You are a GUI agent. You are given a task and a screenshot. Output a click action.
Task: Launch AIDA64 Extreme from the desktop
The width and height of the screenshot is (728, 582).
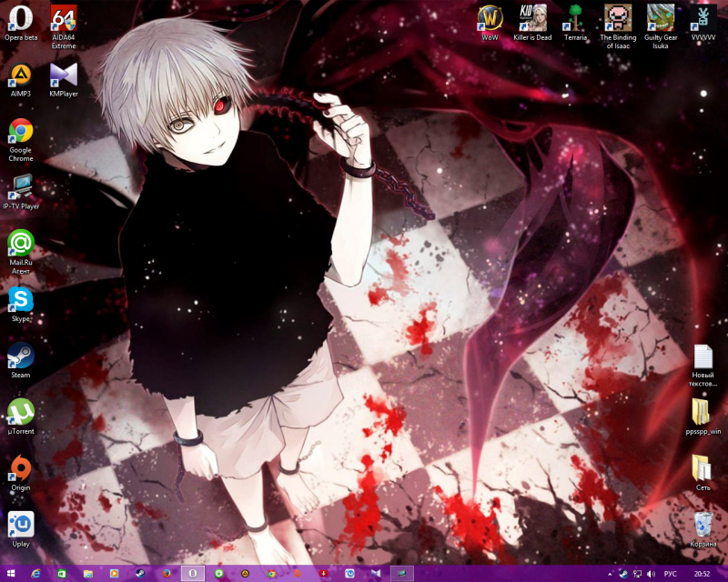(64, 27)
